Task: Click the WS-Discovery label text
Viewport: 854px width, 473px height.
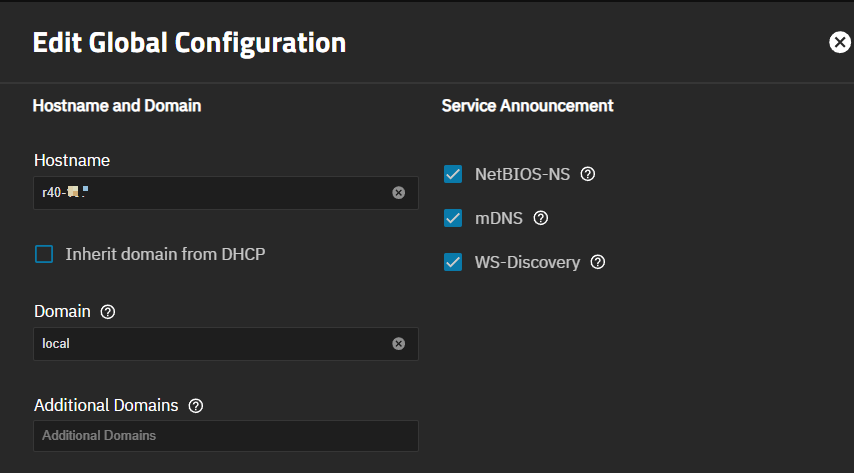Action: point(527,262)
